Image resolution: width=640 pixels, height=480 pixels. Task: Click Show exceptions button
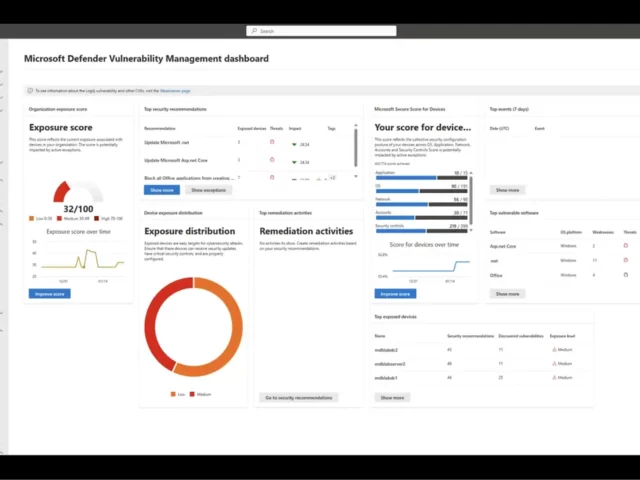coord(209,190)
